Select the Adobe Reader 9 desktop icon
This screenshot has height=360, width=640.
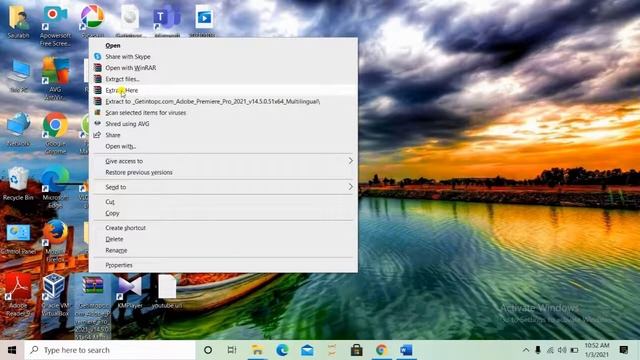coord(18,295)
